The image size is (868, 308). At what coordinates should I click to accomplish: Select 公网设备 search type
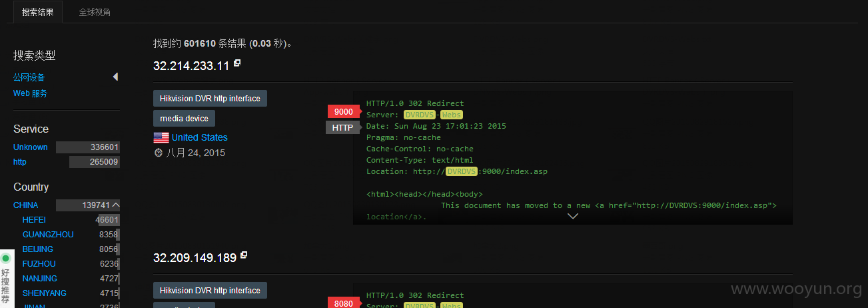[x=29, y=77]
